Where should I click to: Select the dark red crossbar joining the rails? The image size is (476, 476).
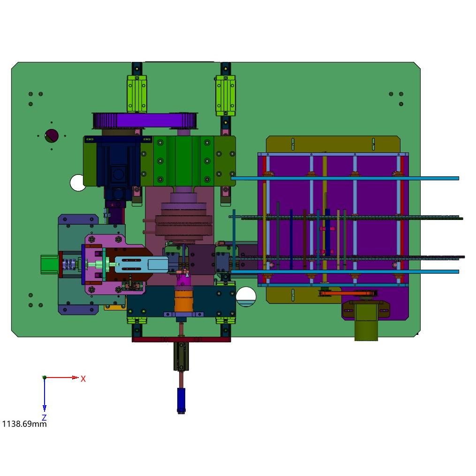pos(181,340)
